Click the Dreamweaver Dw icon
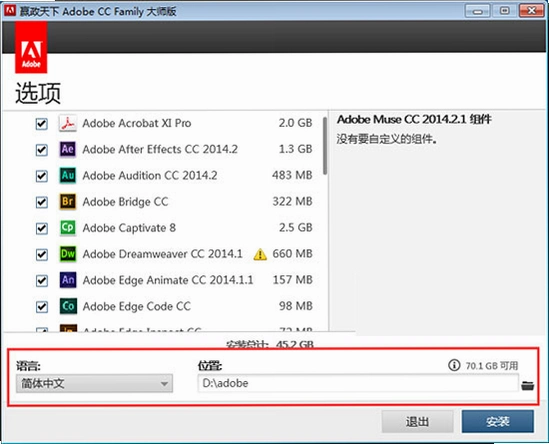 click(68, 254)
